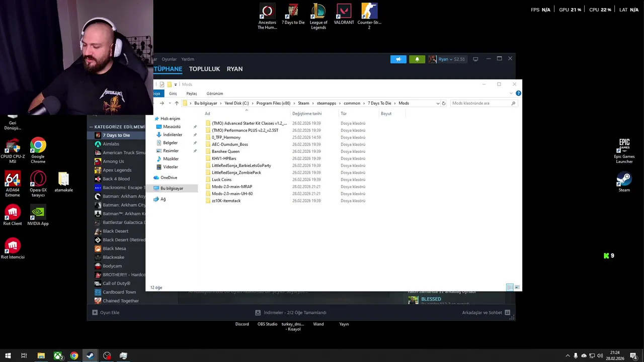Viewport: 644px width, 362px height.
Task: Open the Steam desktop shortcut
Action: [624, 182]
